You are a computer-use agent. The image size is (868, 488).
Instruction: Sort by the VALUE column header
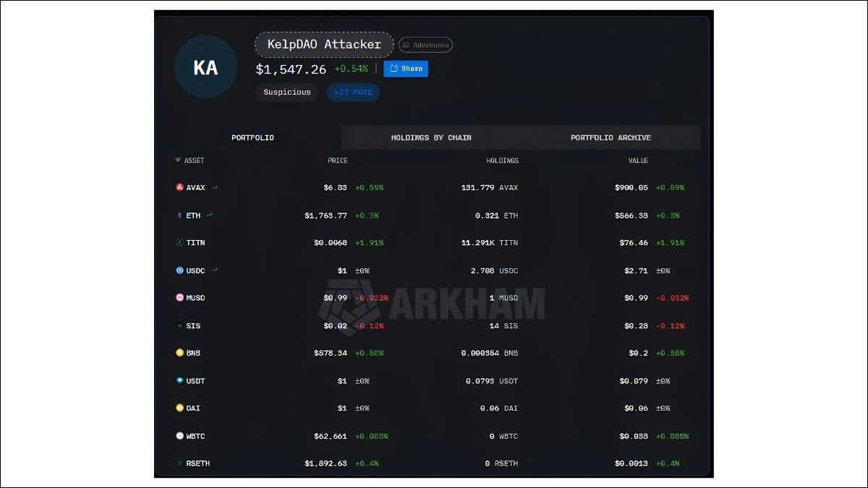tap(638, 160)
